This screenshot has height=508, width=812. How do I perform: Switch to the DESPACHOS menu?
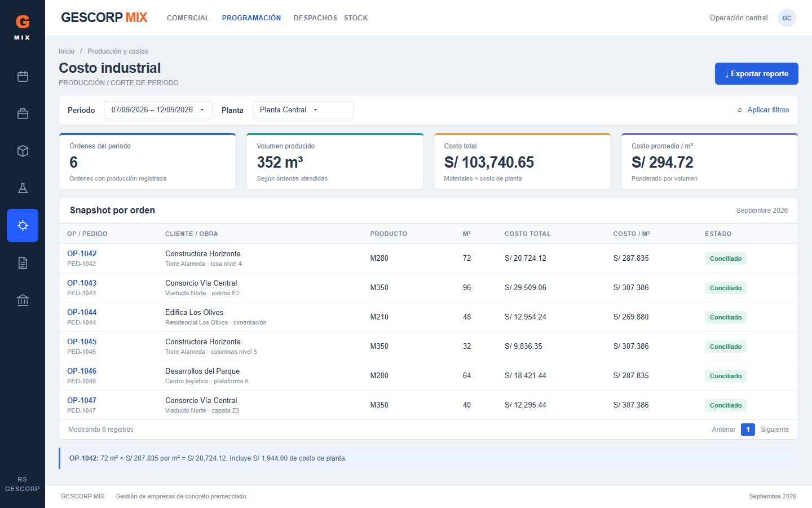pyautogui.click(x=315, y=18)
